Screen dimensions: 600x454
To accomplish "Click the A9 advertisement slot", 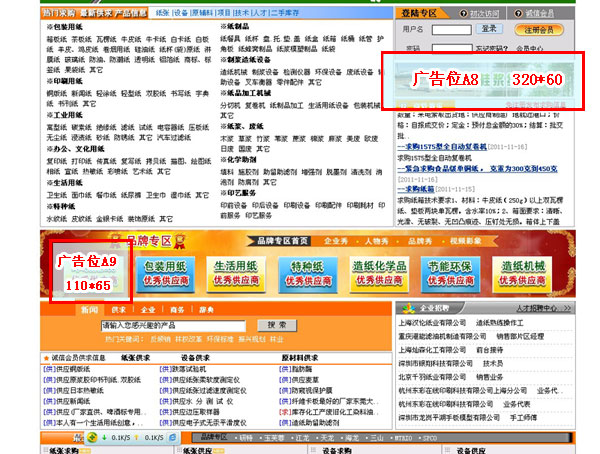I will (x=89, y=273).
